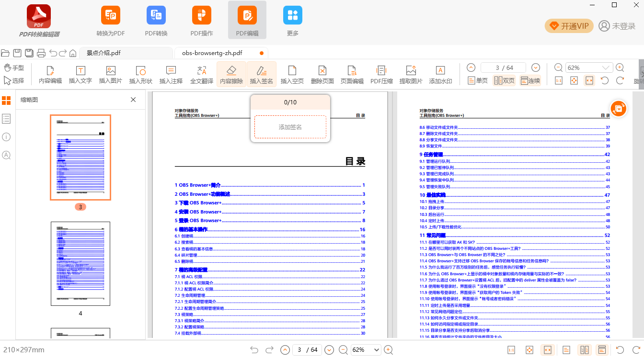Open the document info sidebar icon
644x359 pixels.
coord(6,137)
